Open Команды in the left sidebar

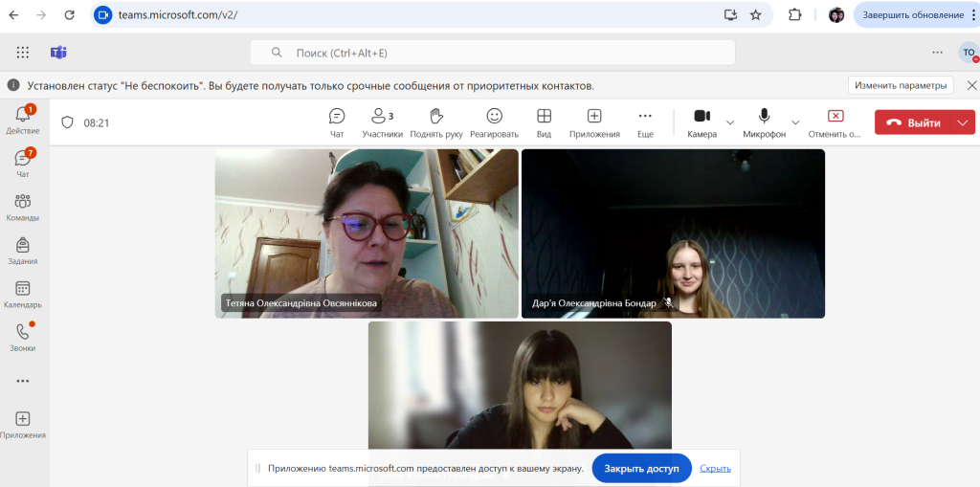[23, 207]
